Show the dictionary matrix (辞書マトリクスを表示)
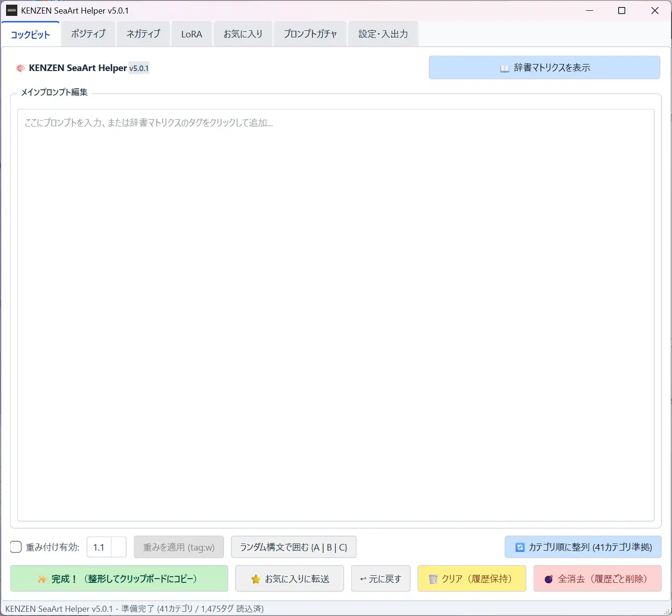The height and width of the screenshot is (616, 672). tap(544, 68)
